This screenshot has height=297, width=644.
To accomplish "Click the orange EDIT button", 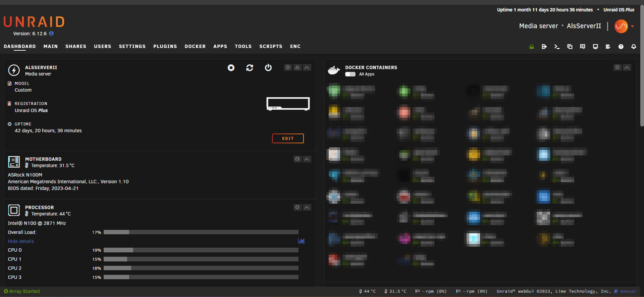I will 288,138.
